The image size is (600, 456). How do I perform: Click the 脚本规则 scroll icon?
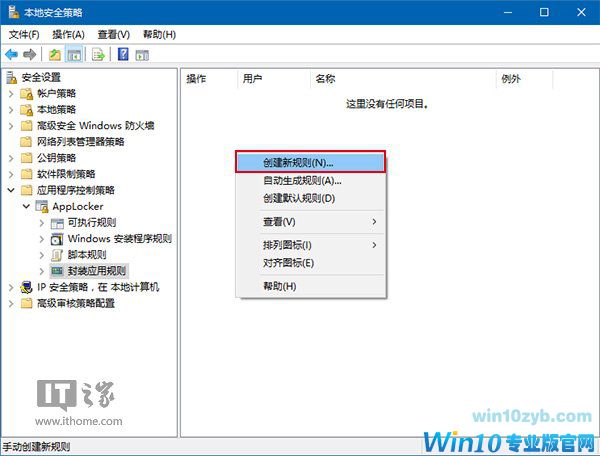coord(57,255)
